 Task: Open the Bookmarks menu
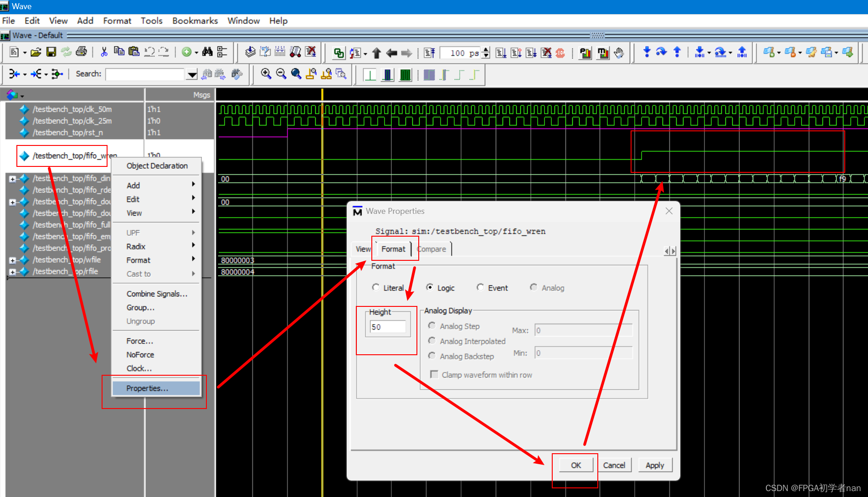coord(195,21)
